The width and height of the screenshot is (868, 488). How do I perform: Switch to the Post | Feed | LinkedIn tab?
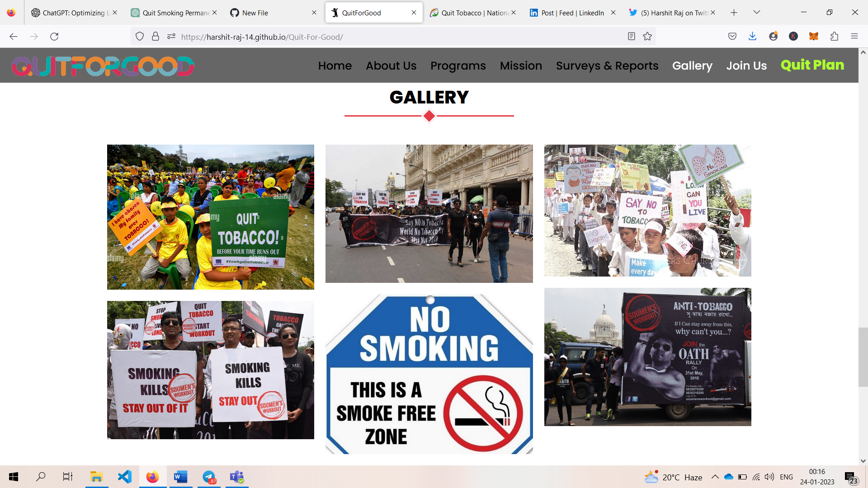pos(572,13)
